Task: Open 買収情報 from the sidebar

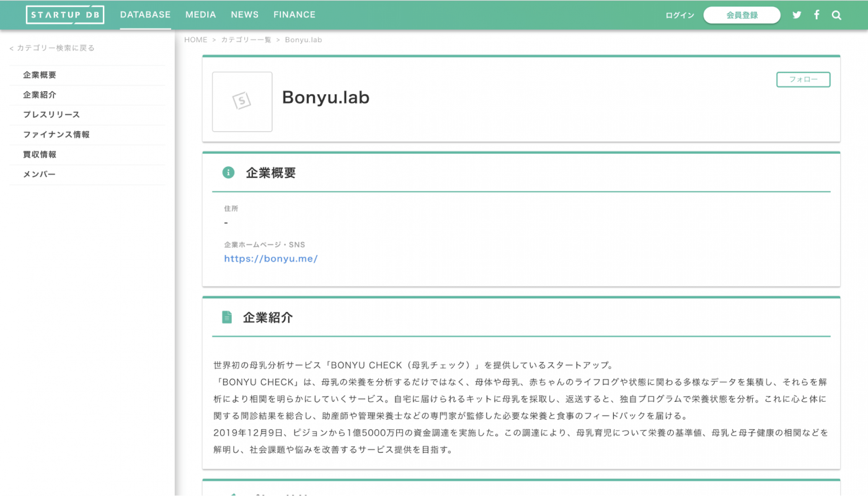Action: point(41,154)
